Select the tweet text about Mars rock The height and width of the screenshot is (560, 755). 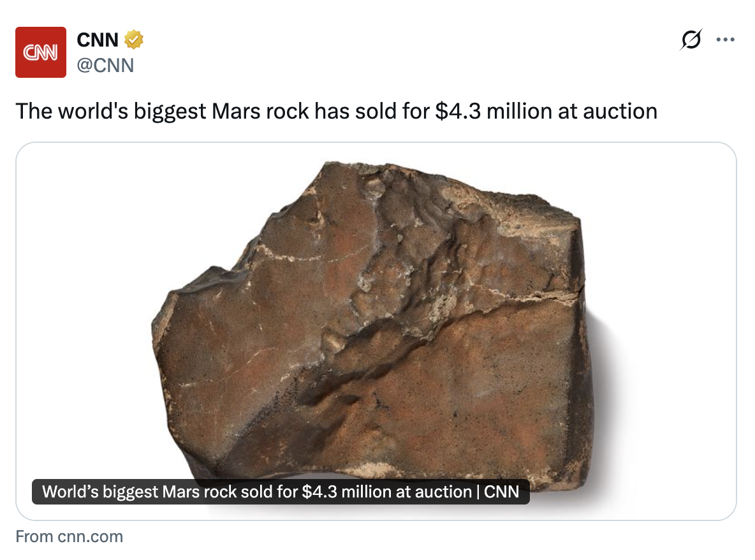[337, 111]
